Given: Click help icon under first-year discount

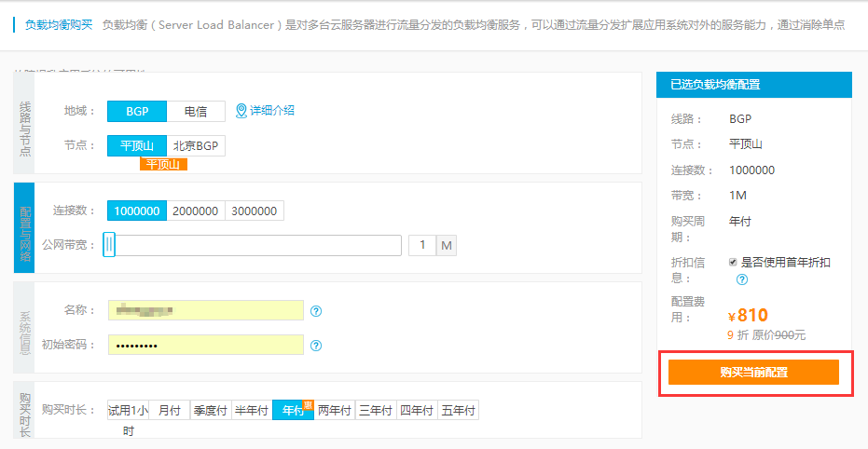Looking at the screenshot, I should (x=742, y=279).
